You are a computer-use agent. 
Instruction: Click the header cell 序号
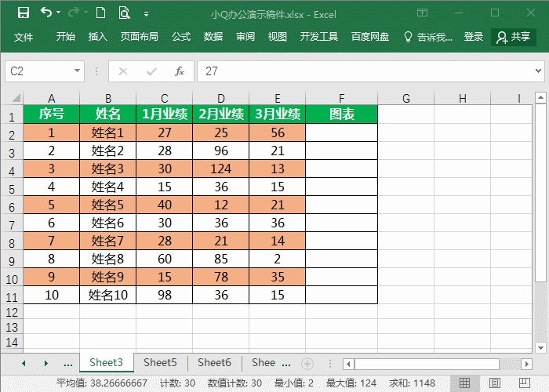pos(52,114)
